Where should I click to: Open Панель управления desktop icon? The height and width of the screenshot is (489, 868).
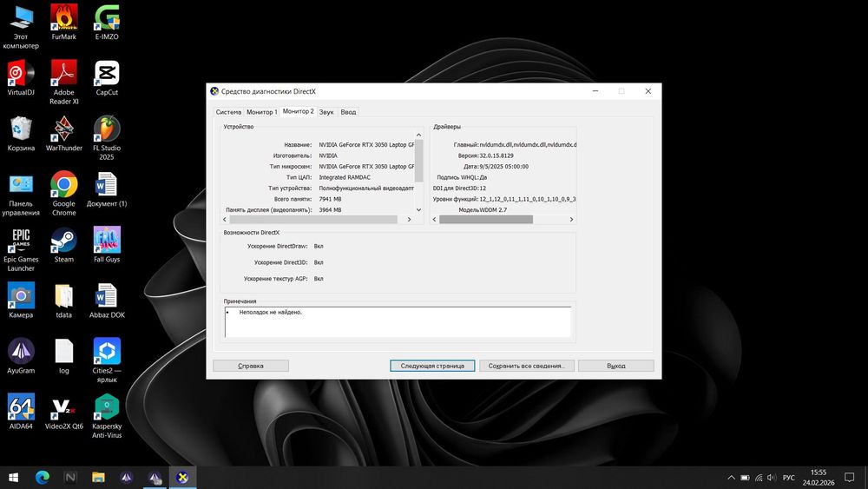21,194
